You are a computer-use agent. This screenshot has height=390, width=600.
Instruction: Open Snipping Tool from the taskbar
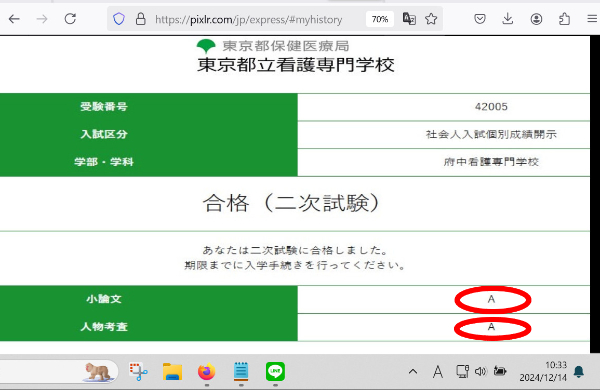click(x=139, y=371)
